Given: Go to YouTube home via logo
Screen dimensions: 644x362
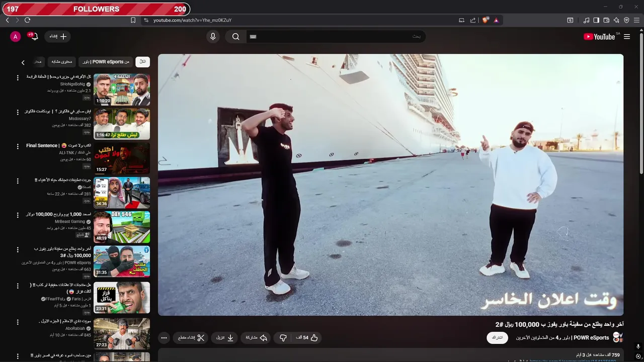Looking at the screenshot, I should click(599, 37).
